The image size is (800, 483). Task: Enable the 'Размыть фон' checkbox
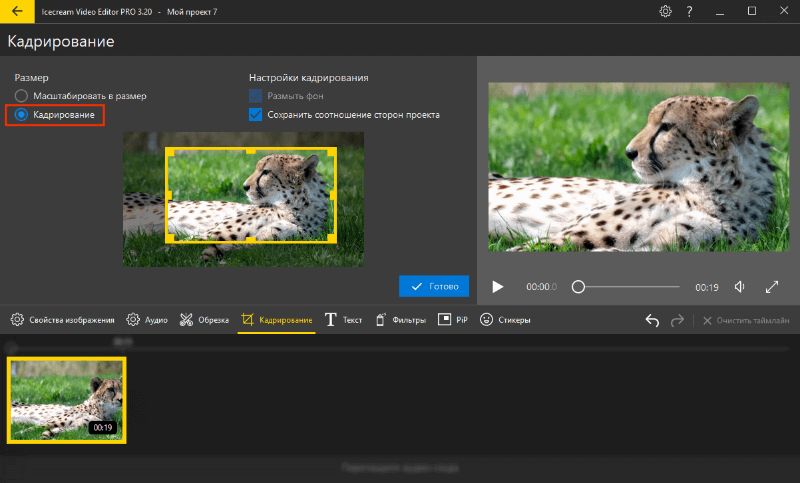pos(256,96)
